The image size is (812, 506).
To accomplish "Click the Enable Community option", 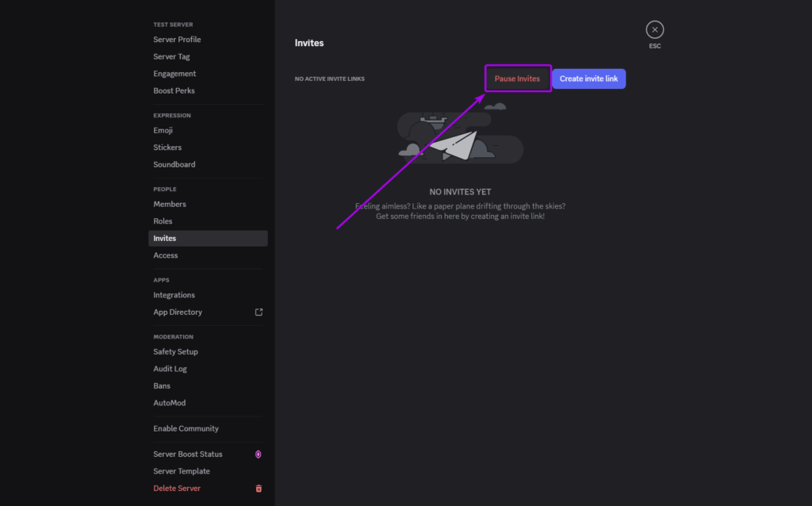I will click(186, 427).
